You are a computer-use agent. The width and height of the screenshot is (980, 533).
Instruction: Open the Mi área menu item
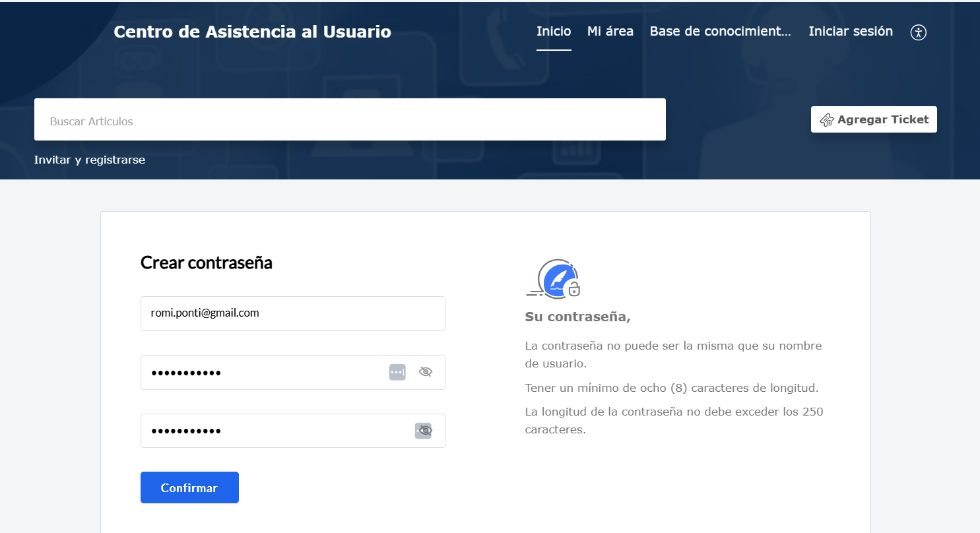click(x=610, y=32)
